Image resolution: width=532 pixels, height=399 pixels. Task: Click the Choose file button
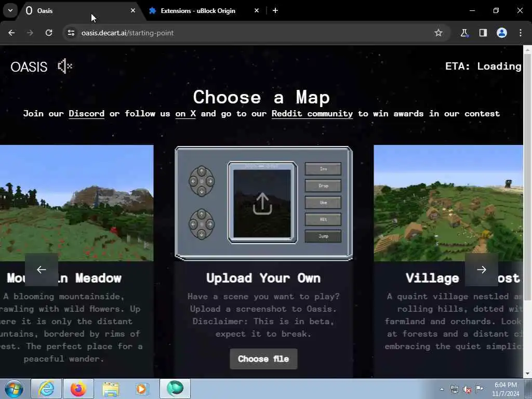[x=263, y=359]
